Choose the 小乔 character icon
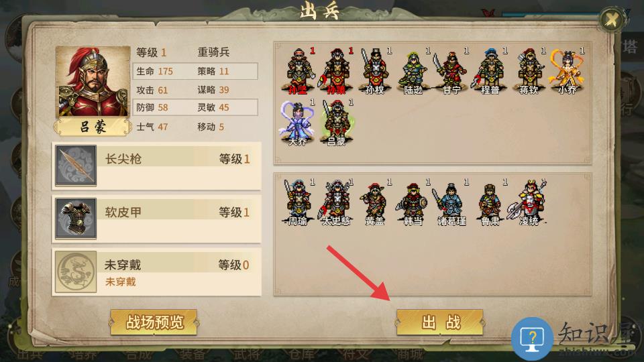Image resolution: width=644 pixels, height=362 pixels. point(568,71)
